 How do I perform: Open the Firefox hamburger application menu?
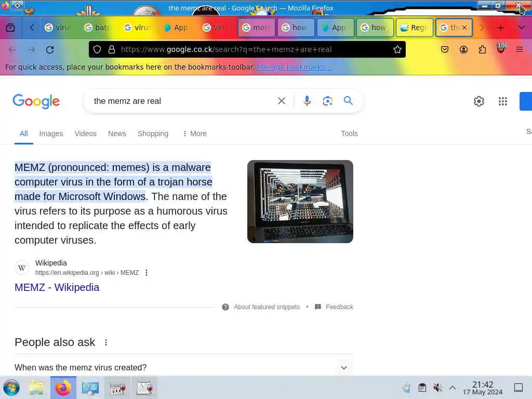coord(520,49)
